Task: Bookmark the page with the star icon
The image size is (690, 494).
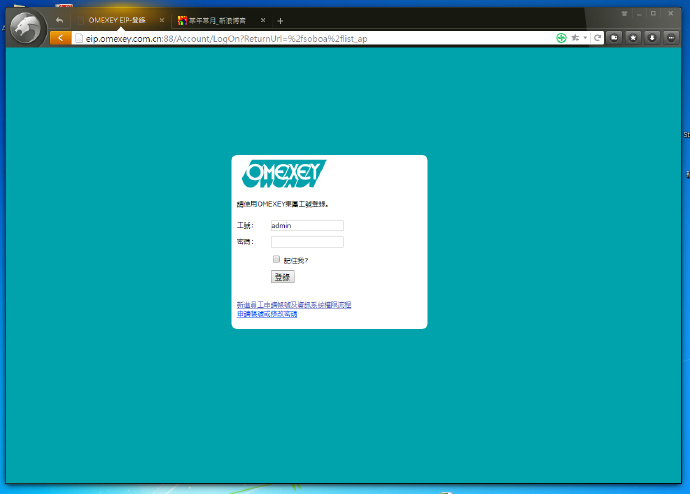Action: [575, 38]
